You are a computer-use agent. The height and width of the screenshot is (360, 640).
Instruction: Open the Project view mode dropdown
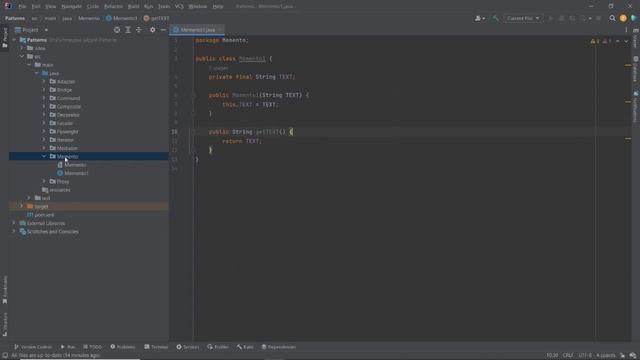point(32,30)
